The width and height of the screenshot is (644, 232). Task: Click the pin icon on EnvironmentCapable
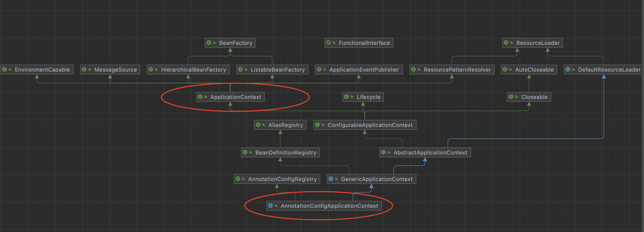point(10,69)
